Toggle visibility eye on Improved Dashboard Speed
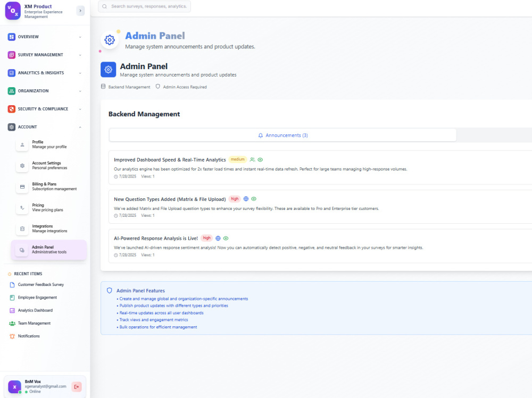Viewport: 532px width, 398px height. pos(260,159)
